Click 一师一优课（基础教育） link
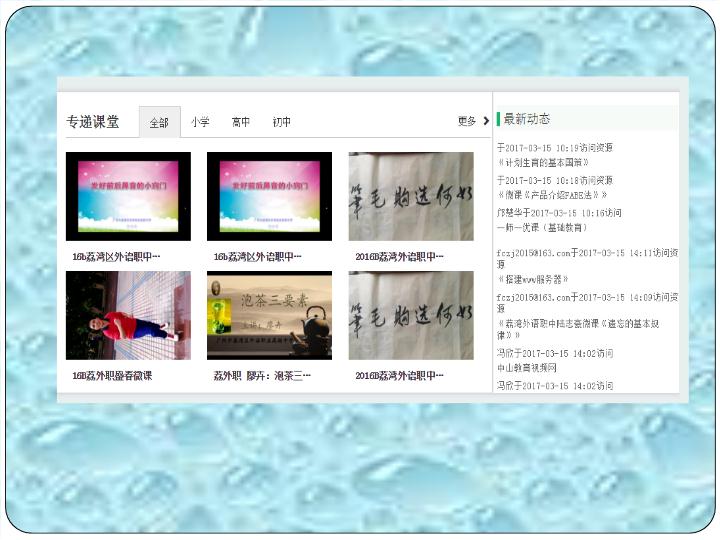 (549, 227)
